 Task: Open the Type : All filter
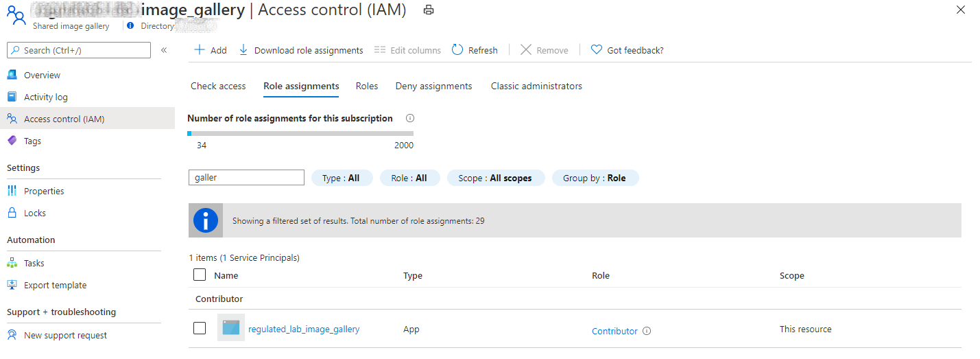pos(342,178)
